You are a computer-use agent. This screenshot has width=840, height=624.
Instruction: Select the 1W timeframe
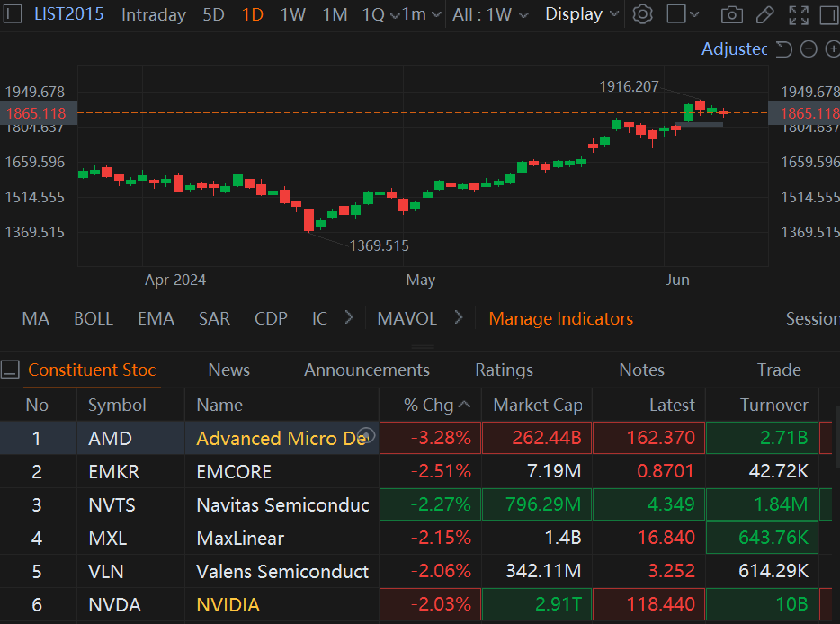click(x=292, y=14)
